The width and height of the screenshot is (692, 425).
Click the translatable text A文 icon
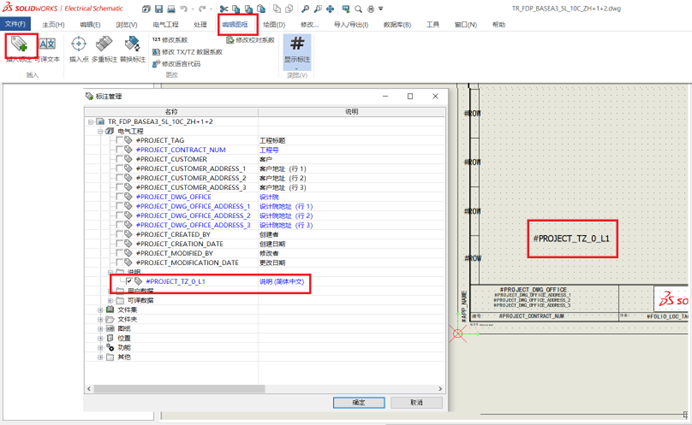(x=47, y=44)
